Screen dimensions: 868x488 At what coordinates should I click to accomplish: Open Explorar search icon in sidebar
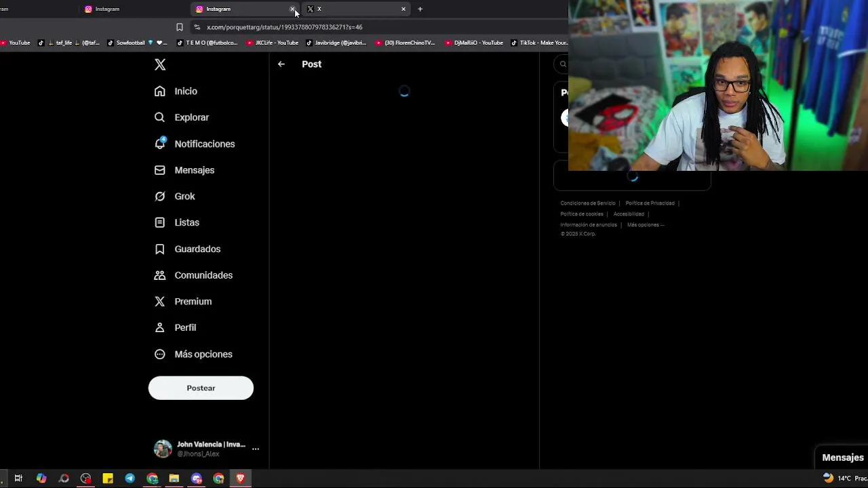pyautogui.click(x=159, y=117)
